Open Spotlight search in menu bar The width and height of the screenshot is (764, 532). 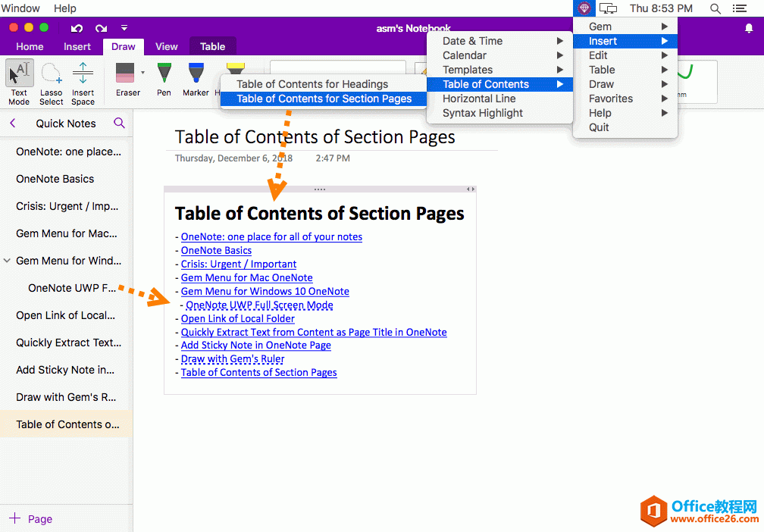715,8
